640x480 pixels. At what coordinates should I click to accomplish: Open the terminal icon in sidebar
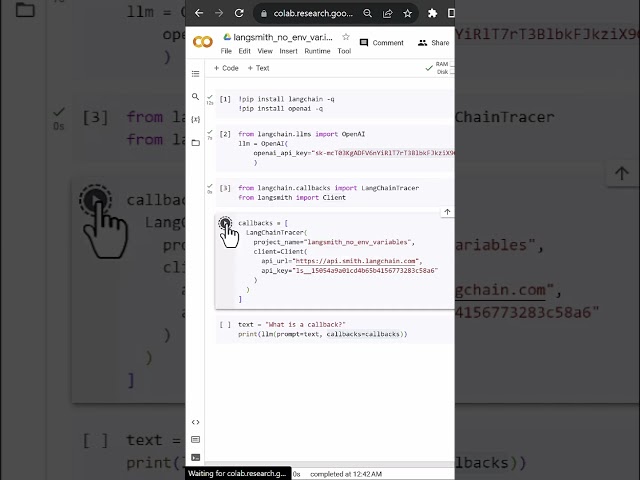click(196, 458)
